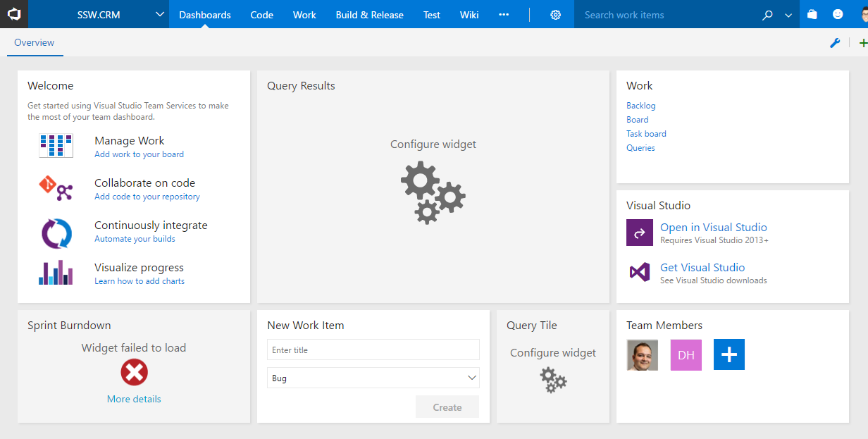Click More details link in Sprint Burndown
Screen dimensions: 868x439
coord(134,399)
